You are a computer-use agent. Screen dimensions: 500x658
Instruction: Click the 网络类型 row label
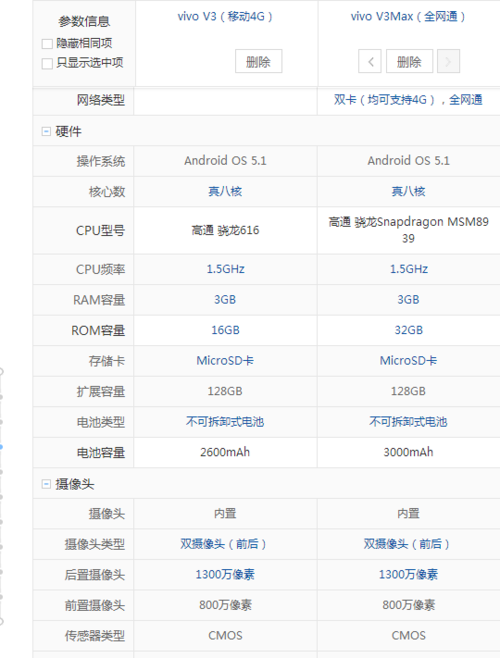[x=101, y=100]
